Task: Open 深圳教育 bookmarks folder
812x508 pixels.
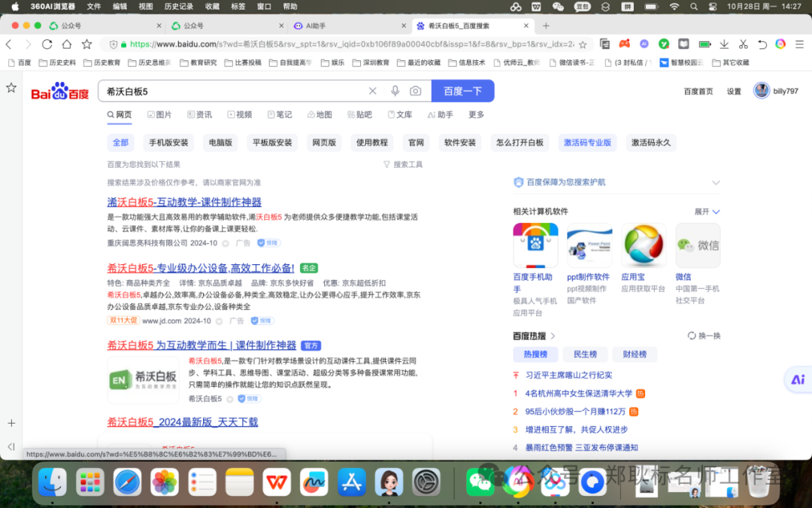Action: pyautogui.click(x=371, y=62)
